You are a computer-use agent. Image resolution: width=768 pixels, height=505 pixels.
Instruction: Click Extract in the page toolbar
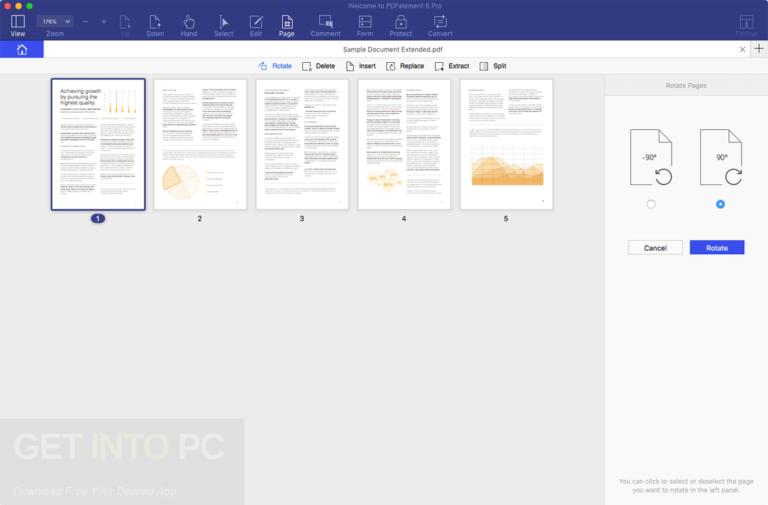[452, 66]
